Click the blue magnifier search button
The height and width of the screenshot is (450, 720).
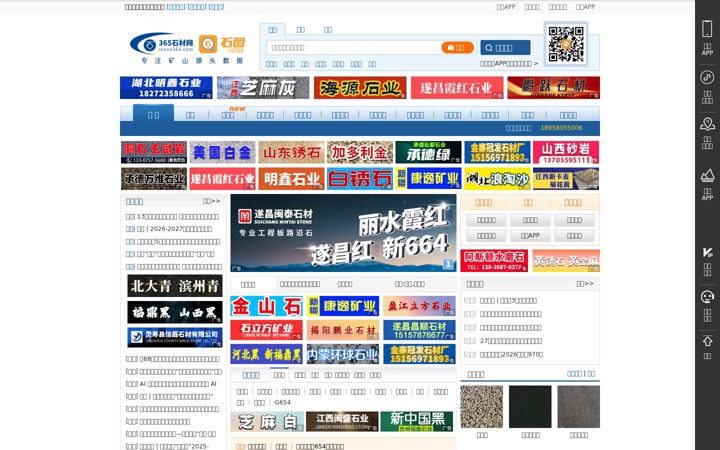point(505,47)
